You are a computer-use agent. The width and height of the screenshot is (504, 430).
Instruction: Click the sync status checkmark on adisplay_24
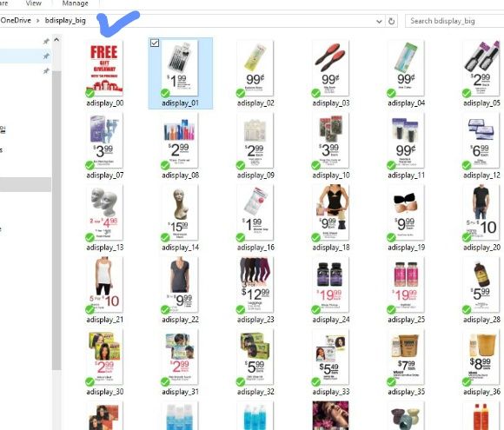click(316, 310)
